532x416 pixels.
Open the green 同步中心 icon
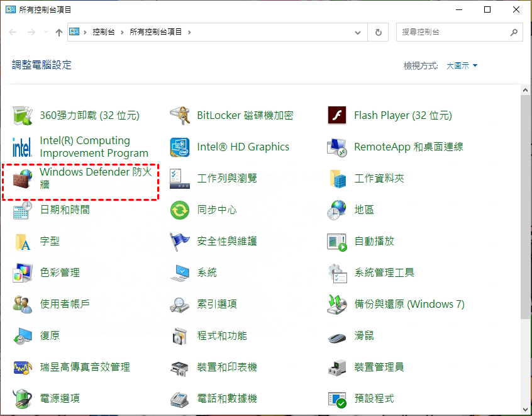[180, 210]
